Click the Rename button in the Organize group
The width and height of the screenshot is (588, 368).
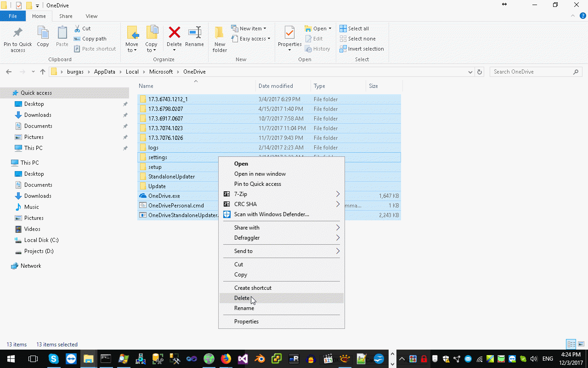tap(194, 37)
